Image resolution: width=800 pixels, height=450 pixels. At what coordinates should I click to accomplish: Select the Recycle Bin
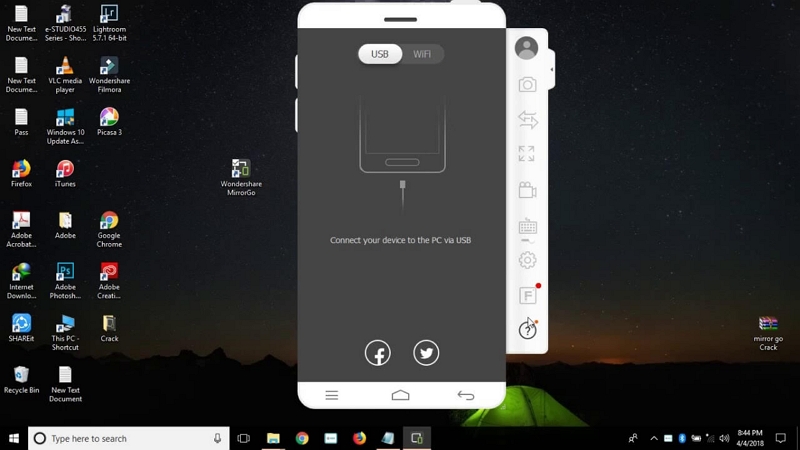[x=21, y=380]
